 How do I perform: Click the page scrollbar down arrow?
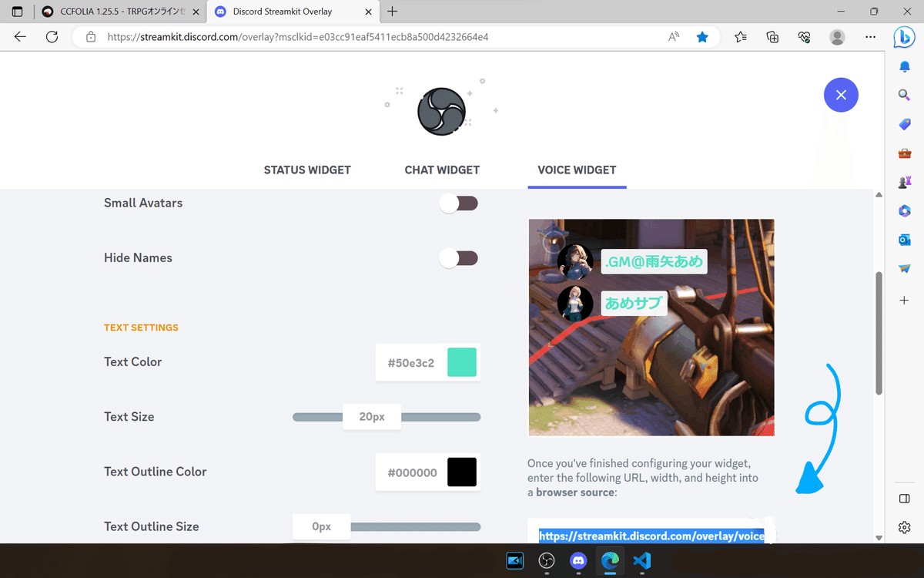879,538
